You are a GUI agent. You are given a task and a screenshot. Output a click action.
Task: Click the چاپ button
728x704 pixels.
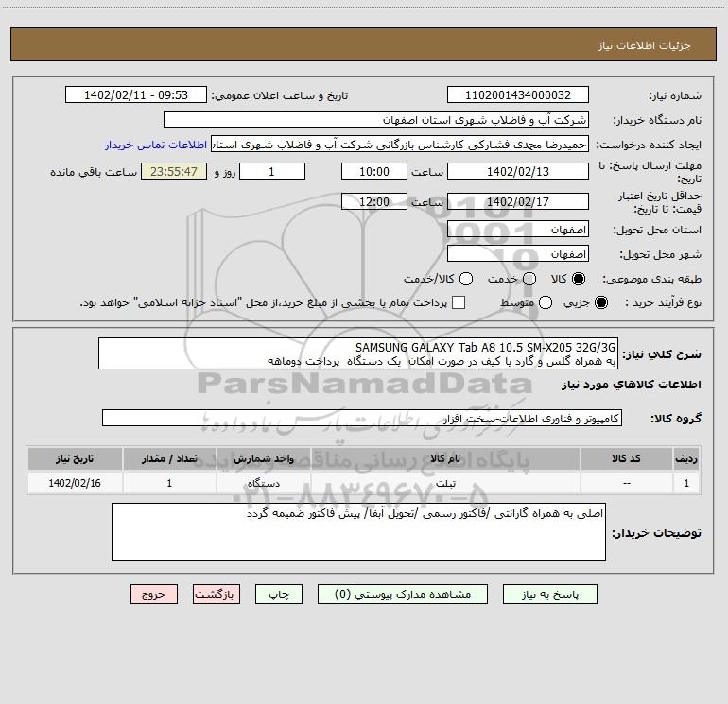279,594
